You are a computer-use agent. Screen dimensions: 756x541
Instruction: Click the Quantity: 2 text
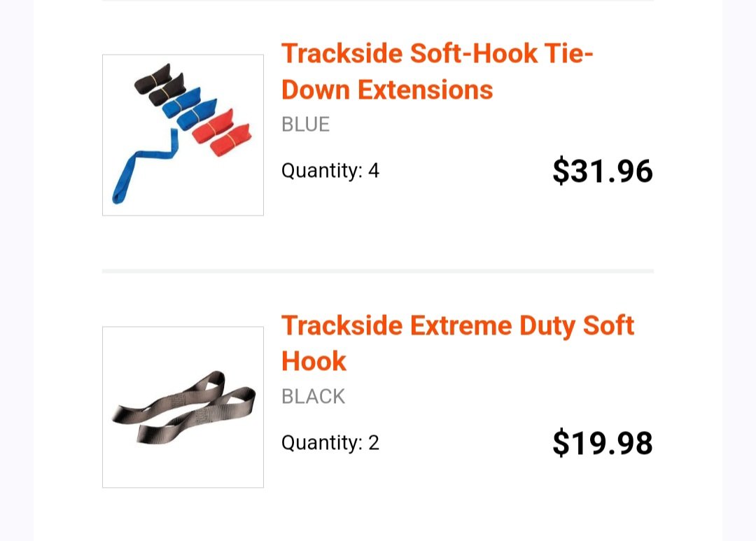click(330, 442)
